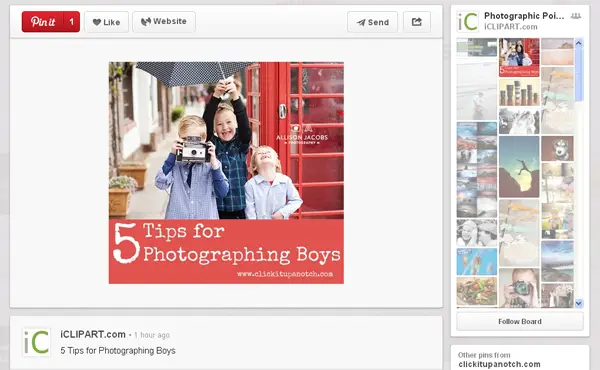Send this pin using the Send button
This screenshot has height=370, width=600.
tap(372, 22)
